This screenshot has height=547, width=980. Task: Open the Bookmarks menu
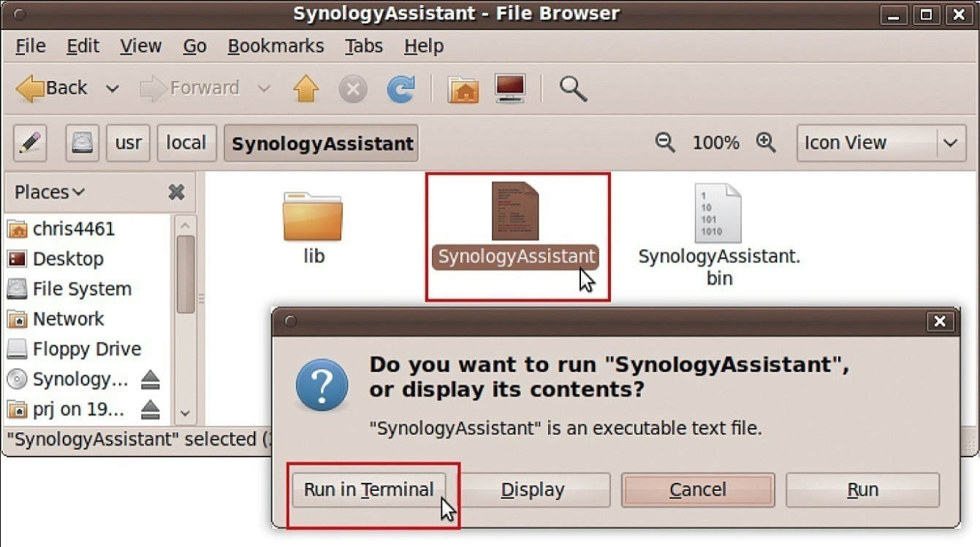click(276, 46)
